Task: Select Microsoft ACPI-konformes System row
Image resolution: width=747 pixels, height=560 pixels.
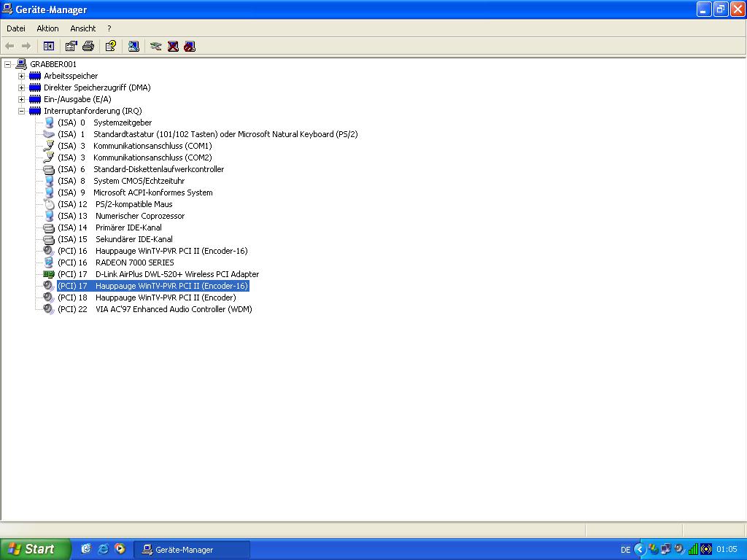Action: pos(135,192)
